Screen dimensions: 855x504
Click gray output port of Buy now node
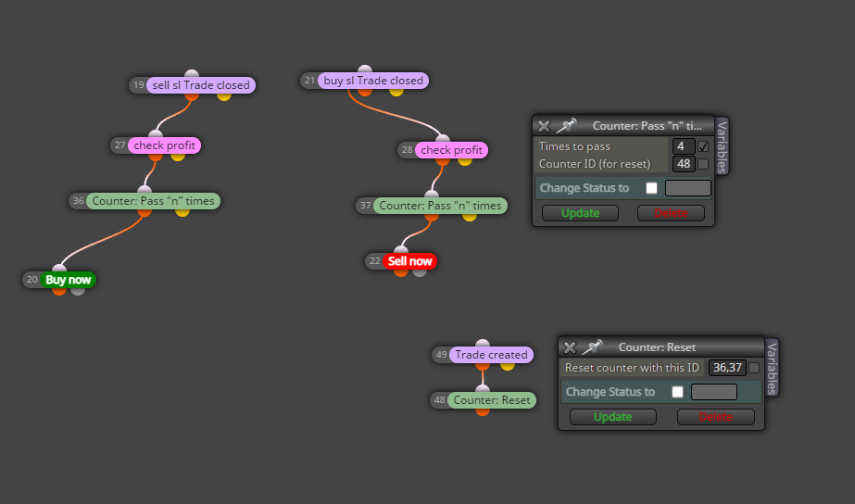click(78, 291)
